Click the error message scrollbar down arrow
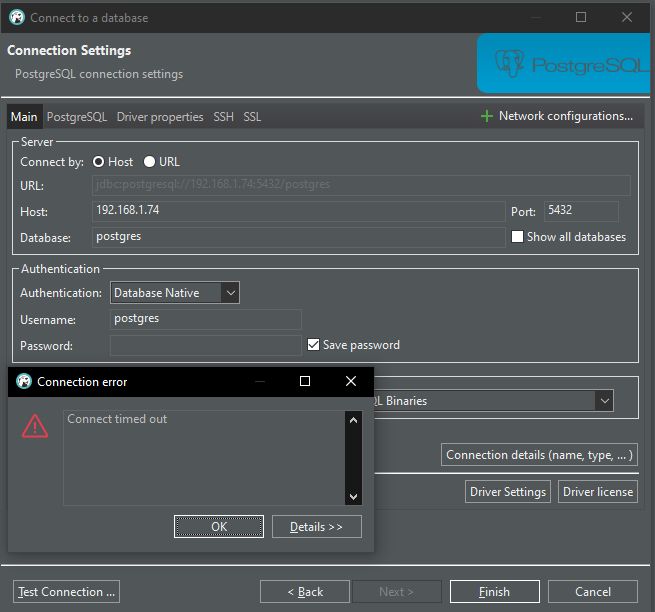This screenshot has height=612, width=655. point(353,497)
